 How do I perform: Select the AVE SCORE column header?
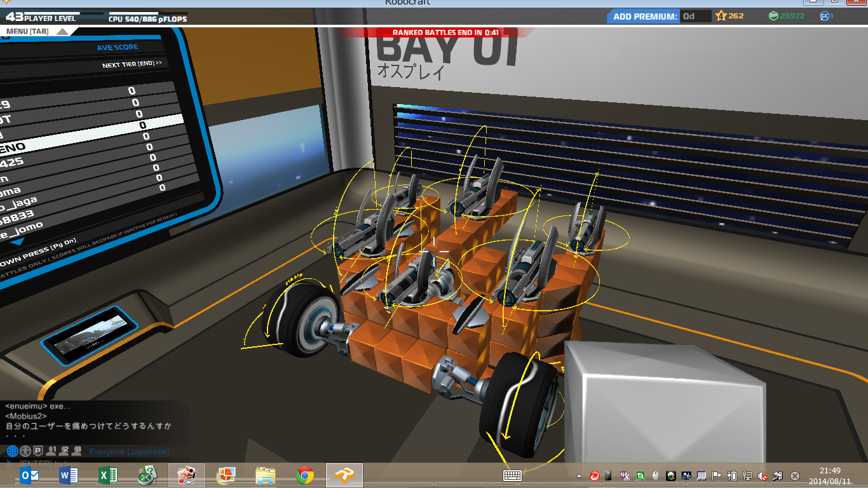[x=118, y=48]
